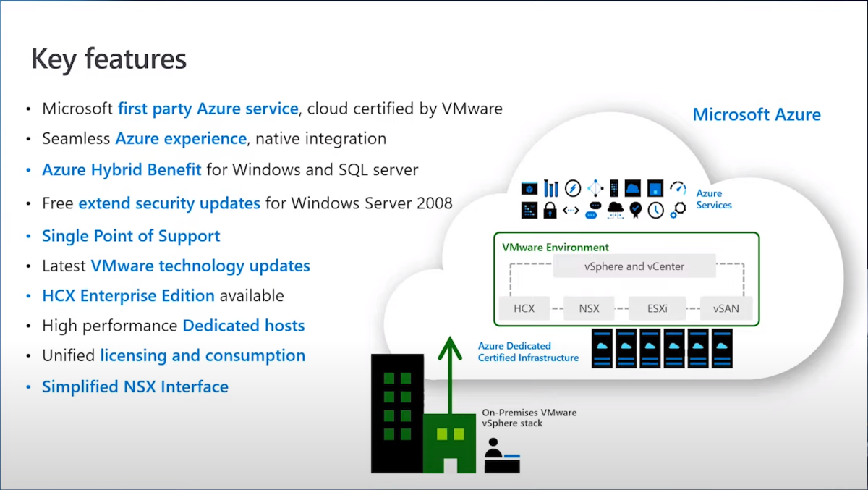The width and height of the screenshot is (868, 490).
Task: Click the certification badge checkmark icon
Action: (x=636, y=210)
